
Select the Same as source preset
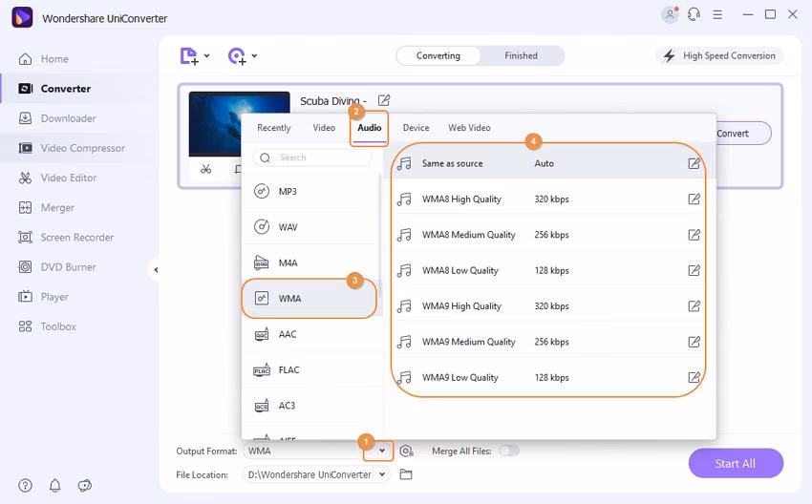pos(548,163)
